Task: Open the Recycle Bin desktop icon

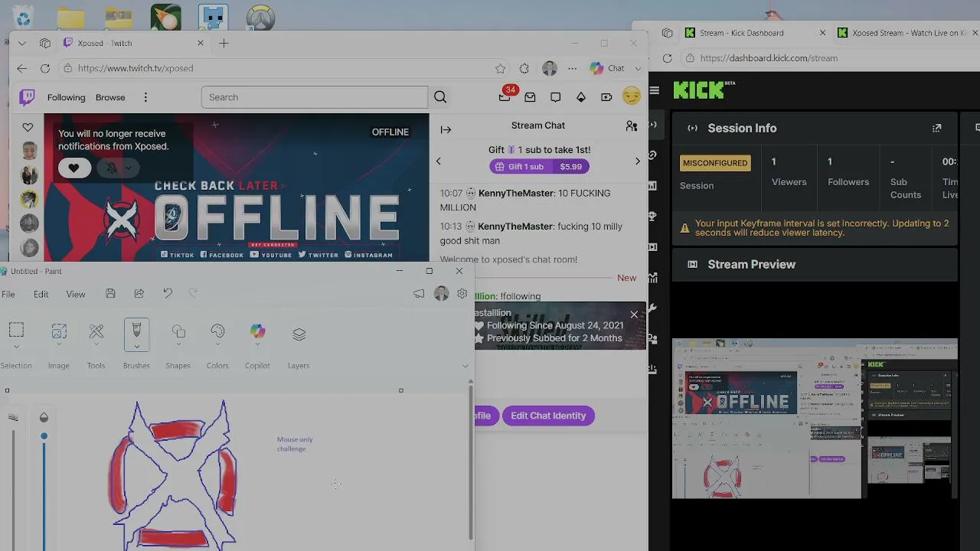Action: click(x=23, y=17)
